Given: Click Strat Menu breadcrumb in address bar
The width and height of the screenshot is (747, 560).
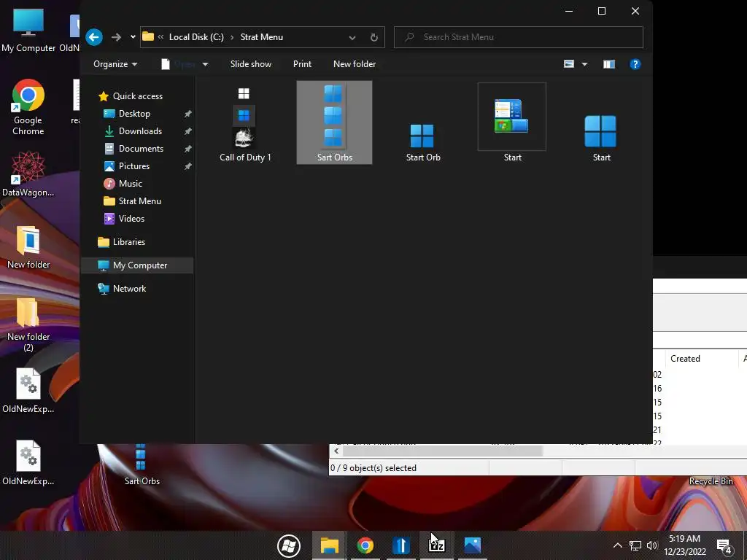Looking at the screenshot, I should point(262,37).
